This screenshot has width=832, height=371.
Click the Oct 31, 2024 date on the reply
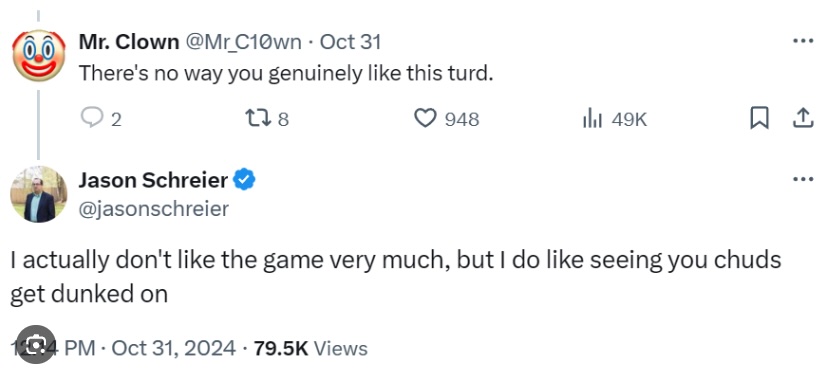(174, 349)
